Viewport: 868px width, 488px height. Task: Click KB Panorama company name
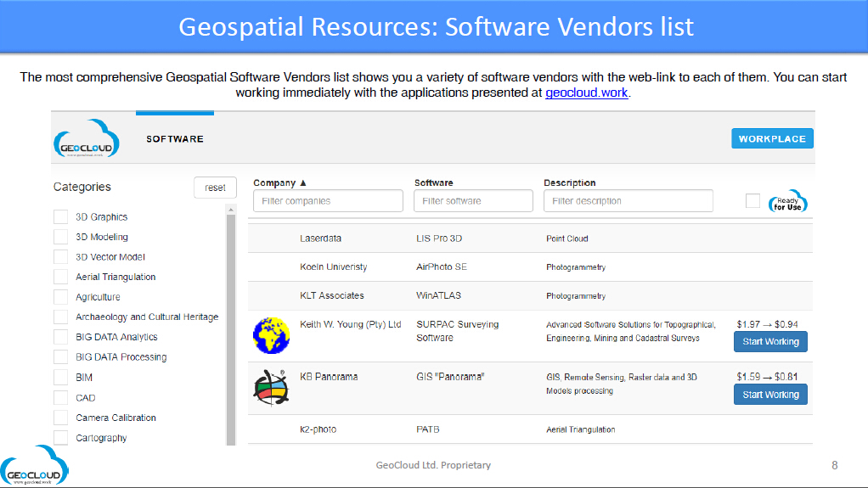(329, 377)
